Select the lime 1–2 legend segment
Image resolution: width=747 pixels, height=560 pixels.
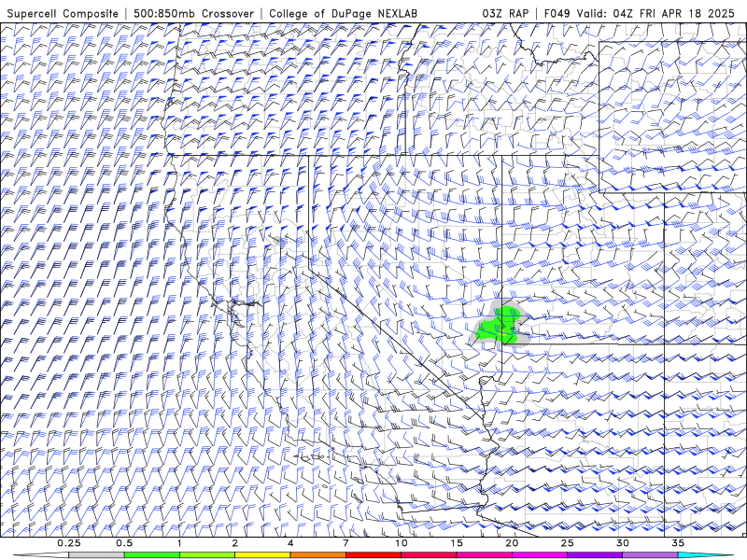pos(207,555)
